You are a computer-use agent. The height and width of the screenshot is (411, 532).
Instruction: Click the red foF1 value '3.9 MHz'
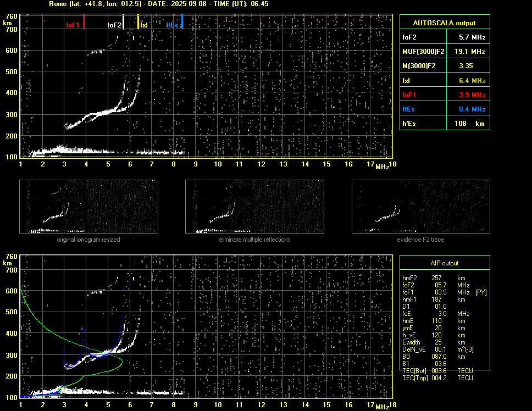472,95
